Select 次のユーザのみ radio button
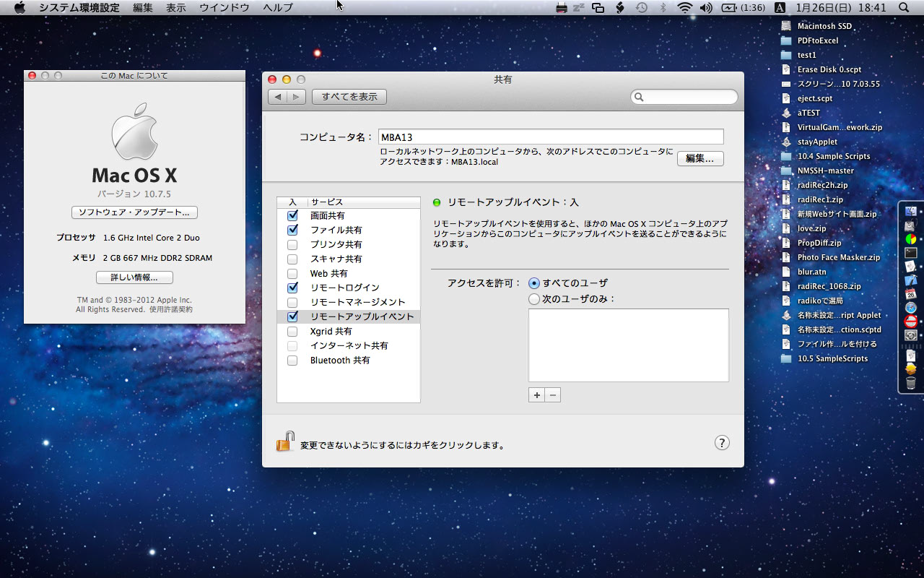The image size is (924, 578). pos(534,298)
